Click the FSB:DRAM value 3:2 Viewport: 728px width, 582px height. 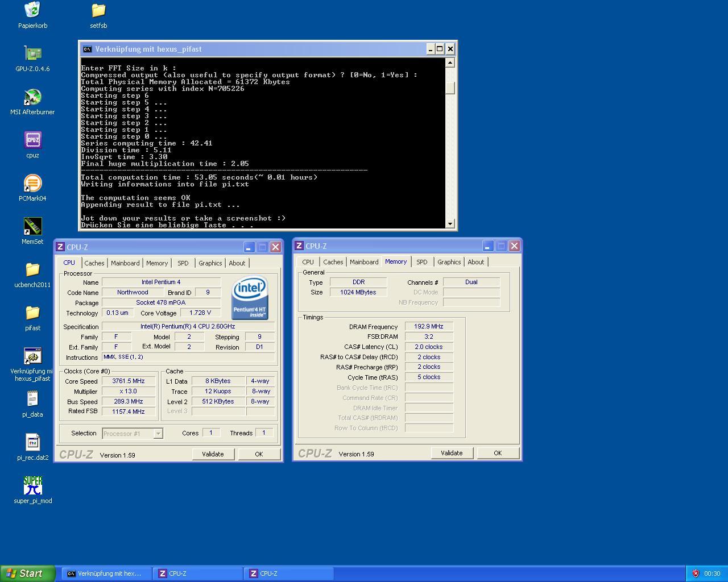429,336
